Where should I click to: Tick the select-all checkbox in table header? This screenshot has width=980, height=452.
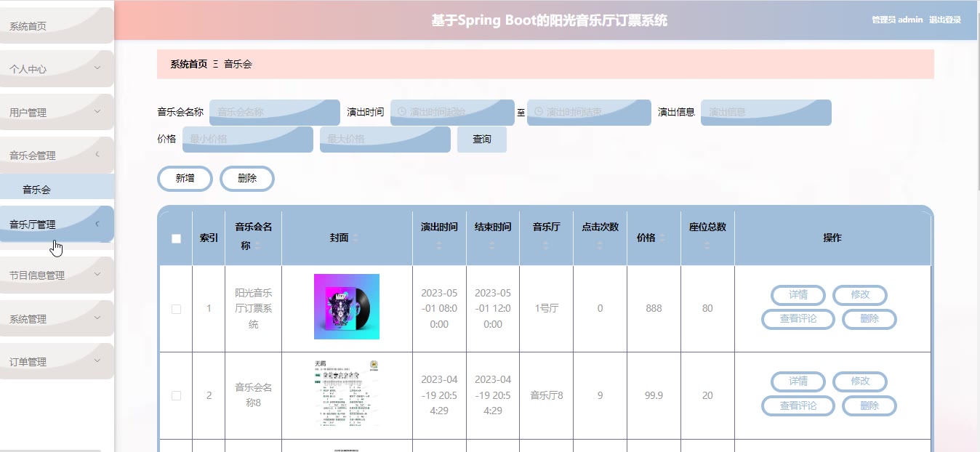(176, 238)
